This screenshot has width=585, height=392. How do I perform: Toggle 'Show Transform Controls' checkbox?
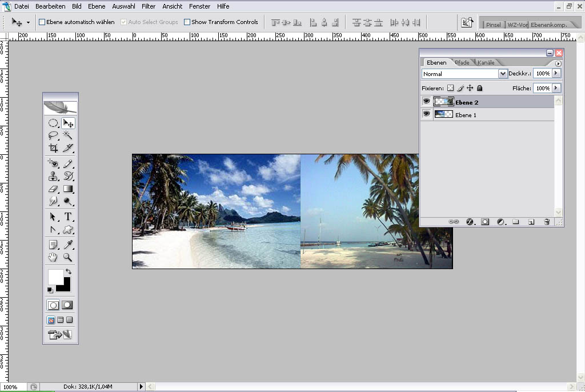187,22
